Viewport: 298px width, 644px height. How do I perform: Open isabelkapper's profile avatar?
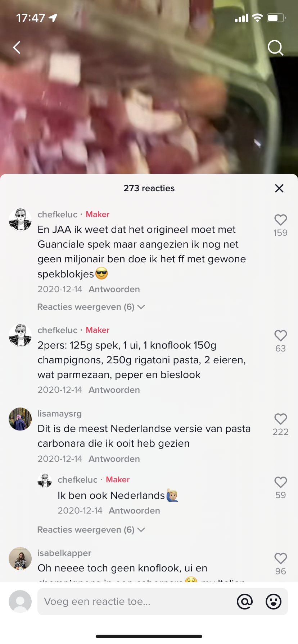tap(20, 558)
